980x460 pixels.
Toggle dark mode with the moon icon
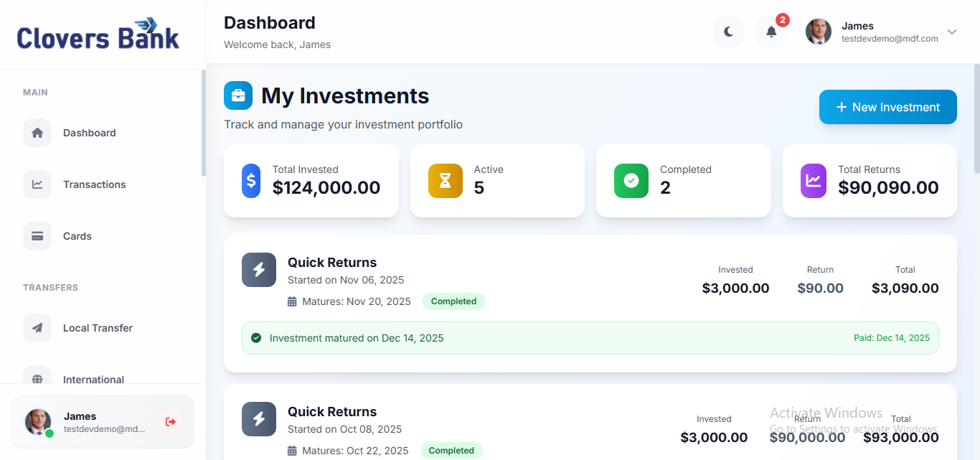[728, 32]
